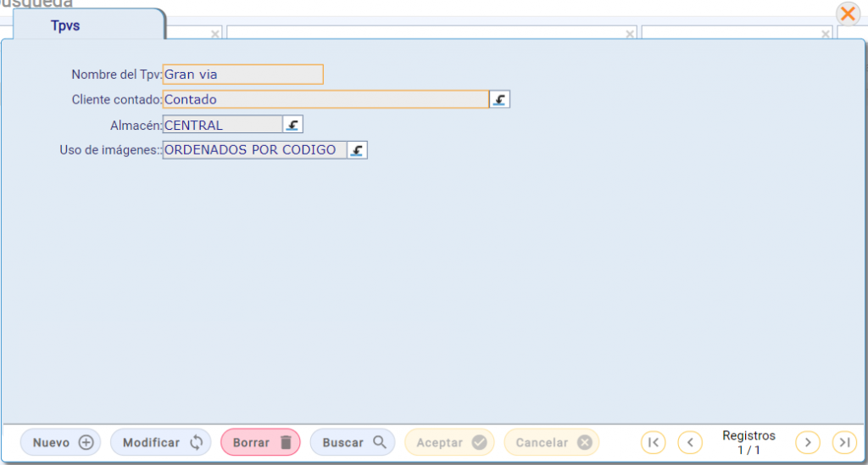Clear the wide background search field with its x

pos(630,34)
